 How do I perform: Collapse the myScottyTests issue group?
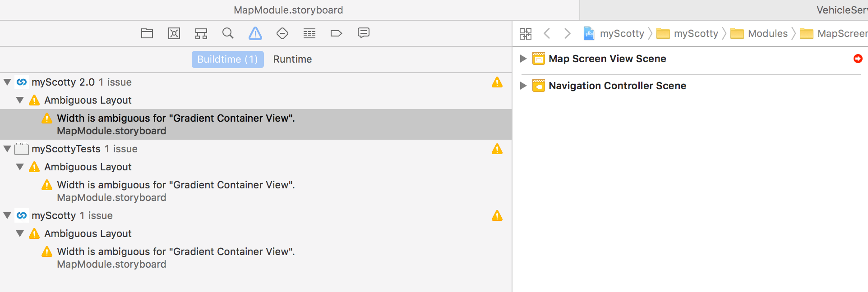point(7,149)
